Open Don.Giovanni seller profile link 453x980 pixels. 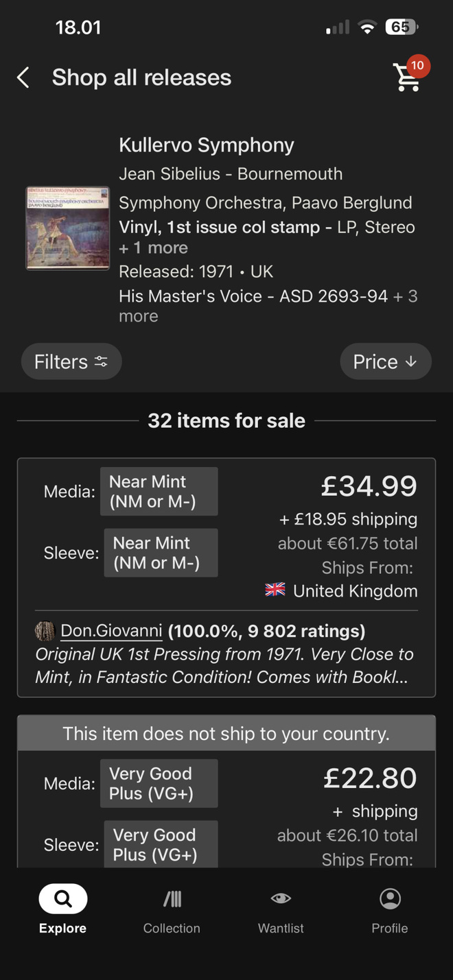pos(111,630)
